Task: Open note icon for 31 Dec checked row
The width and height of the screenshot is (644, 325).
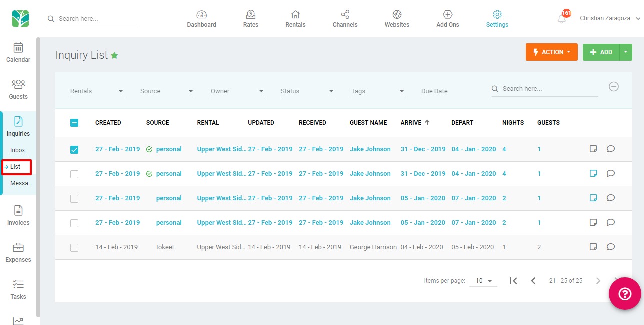Action: coord(593,149)
